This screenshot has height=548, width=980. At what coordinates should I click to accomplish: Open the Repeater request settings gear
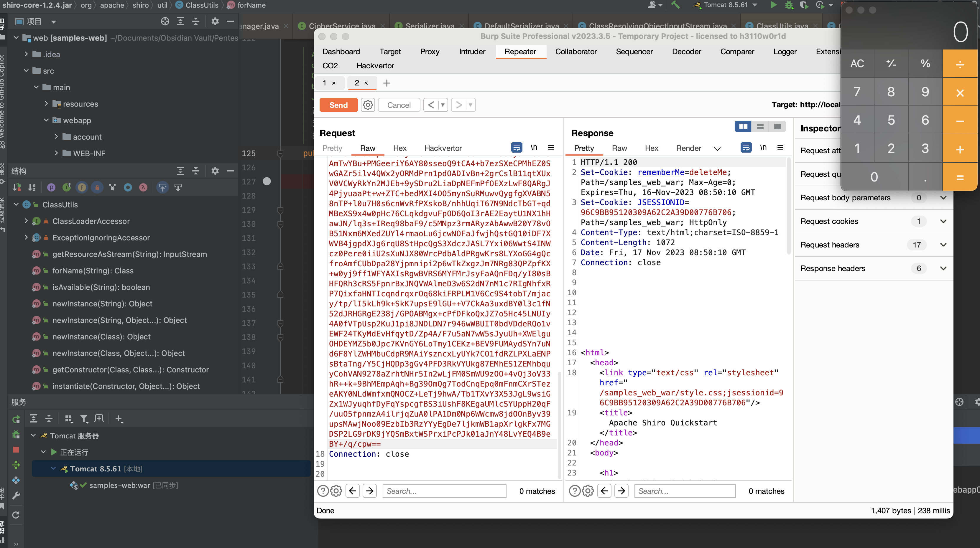click(x=368, y=105)
